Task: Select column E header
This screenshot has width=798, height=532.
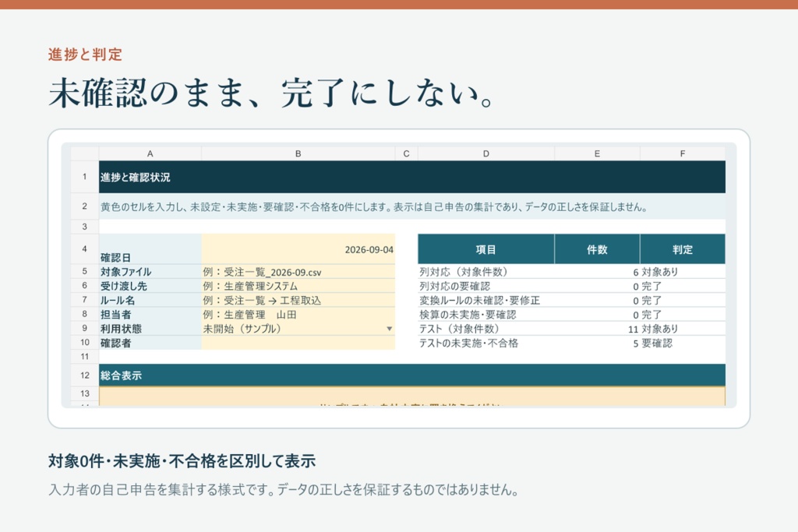Action: tap(597, 153)
